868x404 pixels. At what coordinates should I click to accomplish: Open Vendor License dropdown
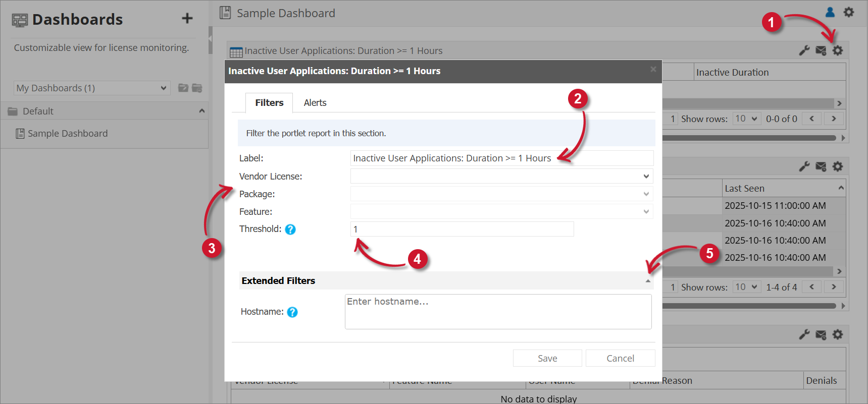coord(502,176)
